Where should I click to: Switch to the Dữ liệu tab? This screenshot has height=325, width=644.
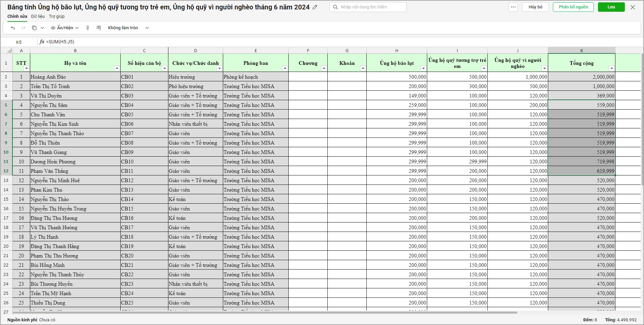coord(38,16)
